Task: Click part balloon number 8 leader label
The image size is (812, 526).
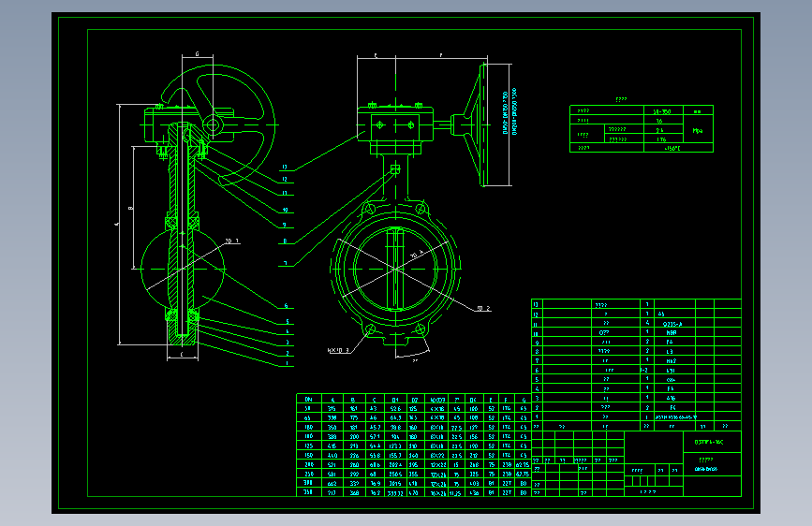Action: pyautogui.click(x=285, y=241)
